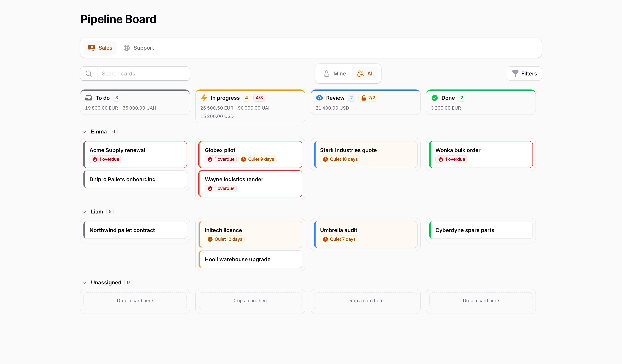Click the To do inbox icon
Screen dimensions: 622x364
[x=89, y=98]
